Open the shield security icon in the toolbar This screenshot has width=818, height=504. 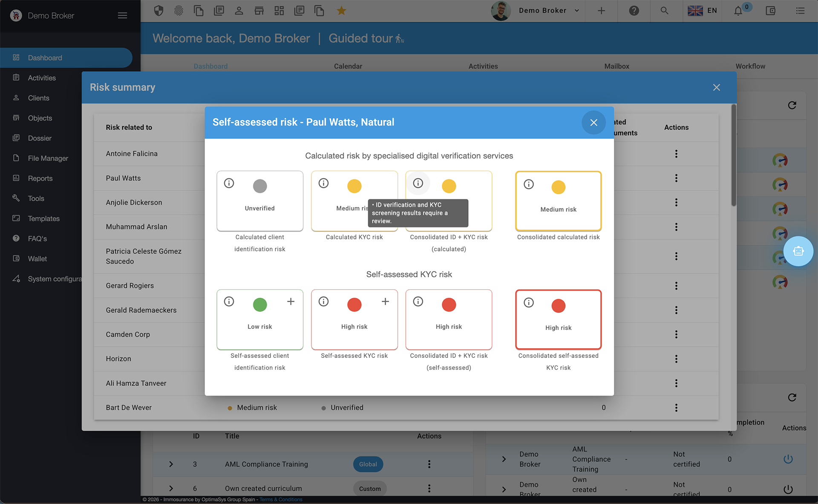point(158,11)
